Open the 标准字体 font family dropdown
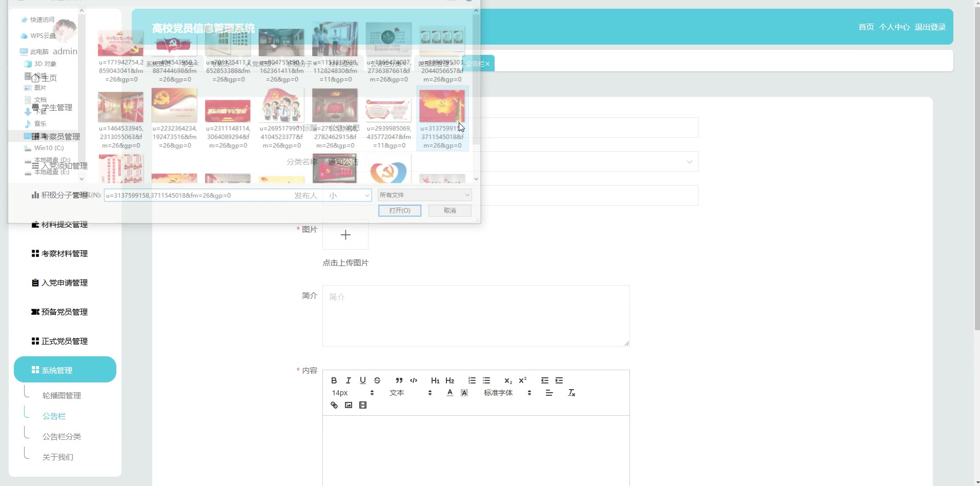Viewport: 980px width, 486px height. point(507,393)
